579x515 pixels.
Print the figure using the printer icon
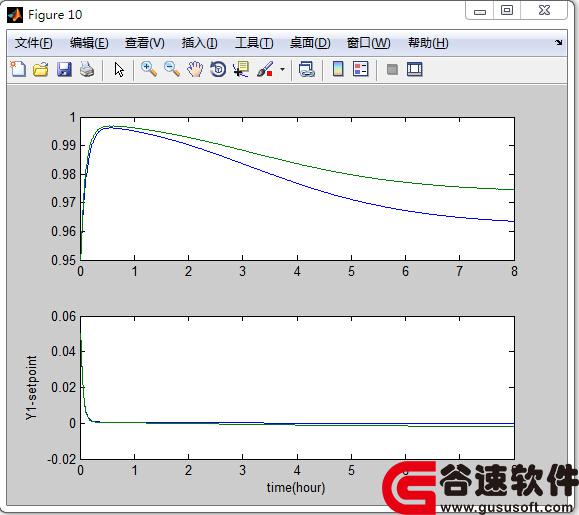point(87,69)
